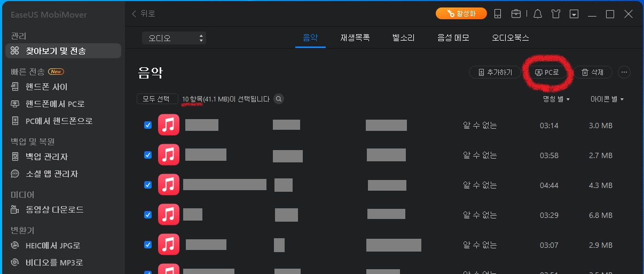The height and width of the screenshot is (274, 644).
Task: Click the 찾아보기 및 전송 grid icon
Action: [15, 51]
